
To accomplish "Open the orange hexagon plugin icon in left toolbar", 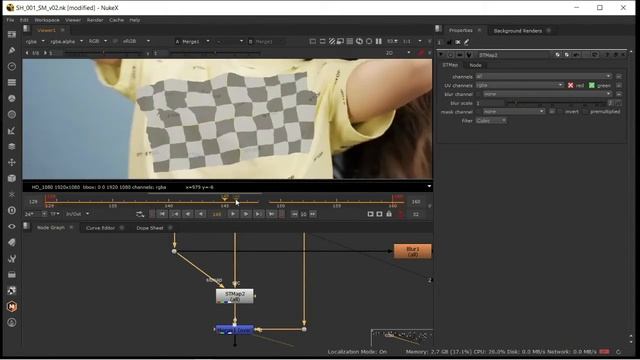I will [12, 307].
